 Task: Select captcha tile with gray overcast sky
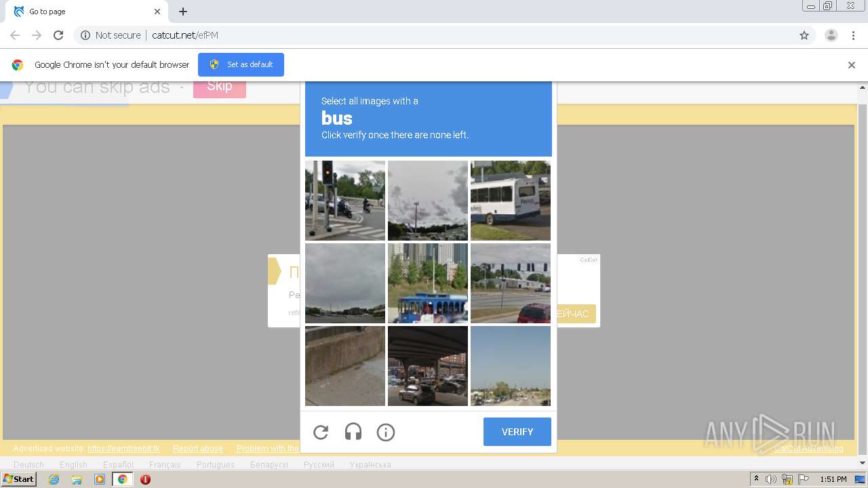click(x=345, y=283)
